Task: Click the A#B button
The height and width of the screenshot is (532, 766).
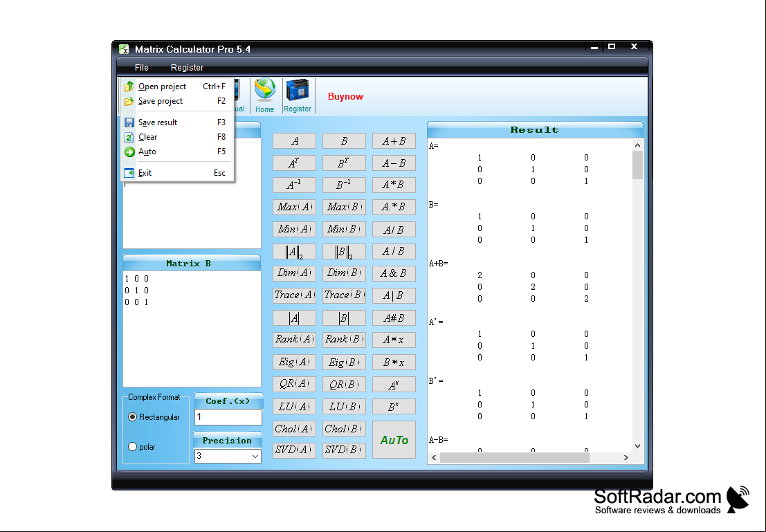Action: pos(394,318)
